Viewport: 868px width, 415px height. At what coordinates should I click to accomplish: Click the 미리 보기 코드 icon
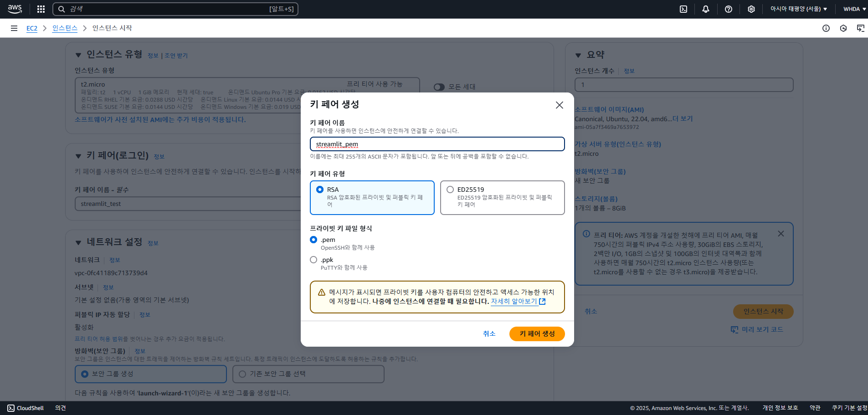point(734,329)
